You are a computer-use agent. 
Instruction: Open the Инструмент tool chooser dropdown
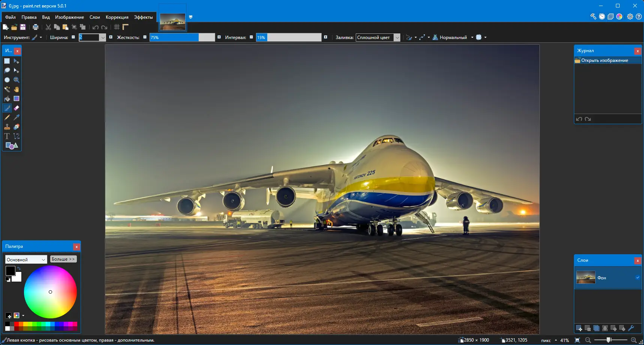(x=37, y=37)
